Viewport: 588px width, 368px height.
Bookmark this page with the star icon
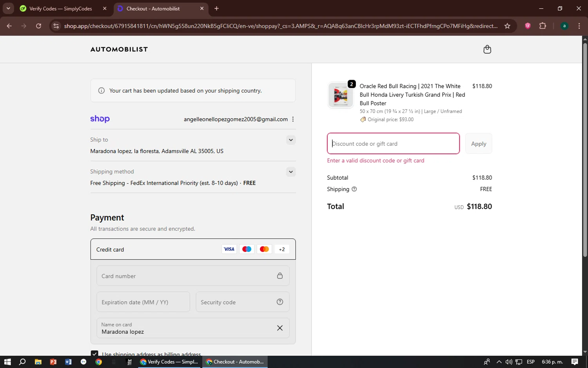507,26
